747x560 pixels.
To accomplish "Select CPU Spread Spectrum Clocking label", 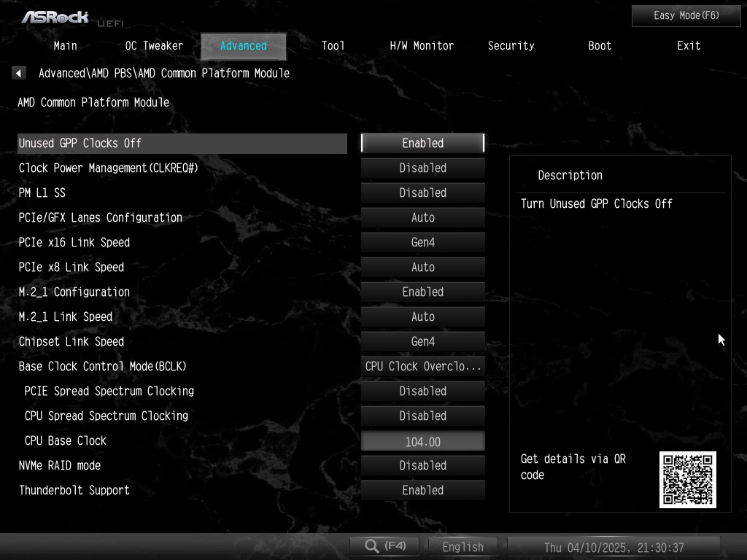I will 107,416.
